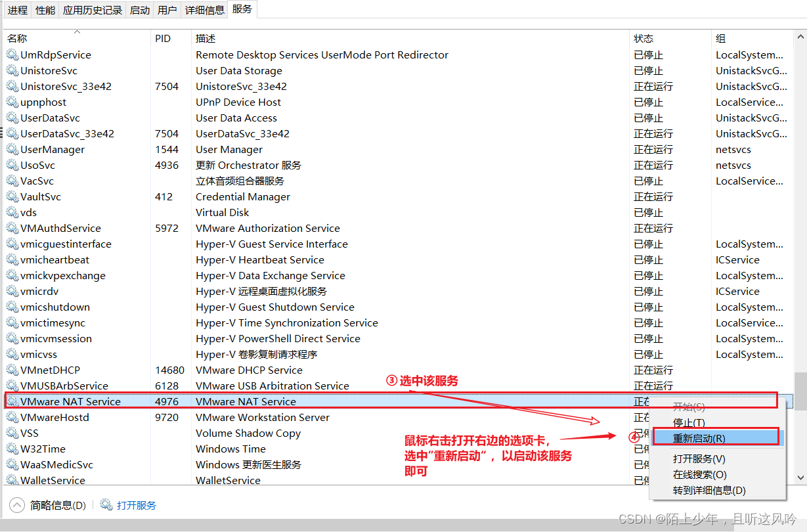This screenshot has width=807, height=532.
Task: Click PID value 6128
Action: tap(167, 386)
